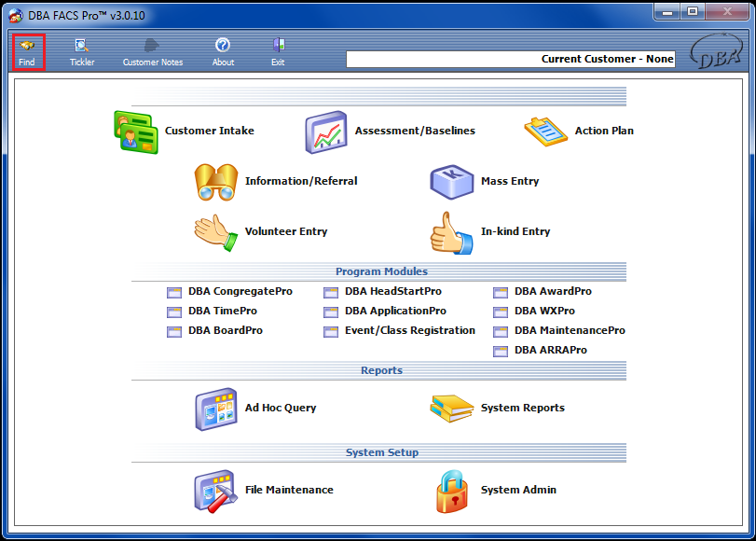The width and height of the screenshot is (756, 541).
Task: Click the DBA ApplicationPro module icon
Action: click(331, 312)
